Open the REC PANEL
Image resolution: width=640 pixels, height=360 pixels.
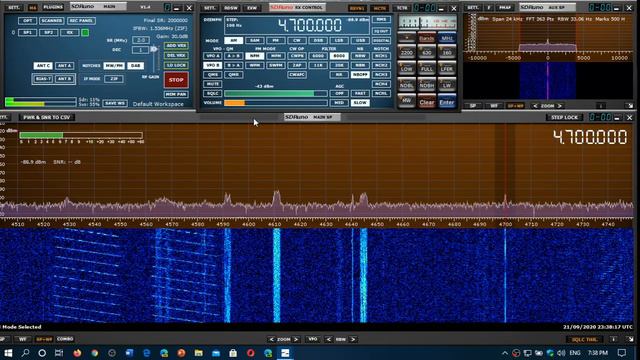point(81,20)
